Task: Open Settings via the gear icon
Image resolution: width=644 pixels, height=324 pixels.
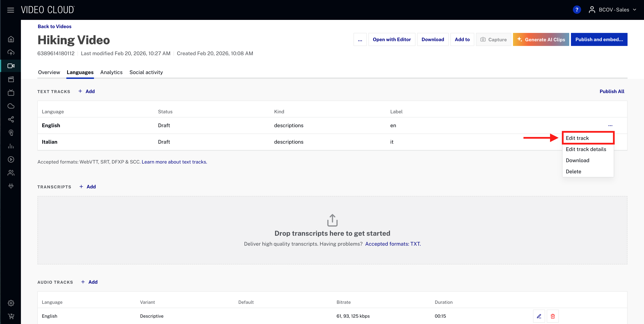Action: coord(11,303)
